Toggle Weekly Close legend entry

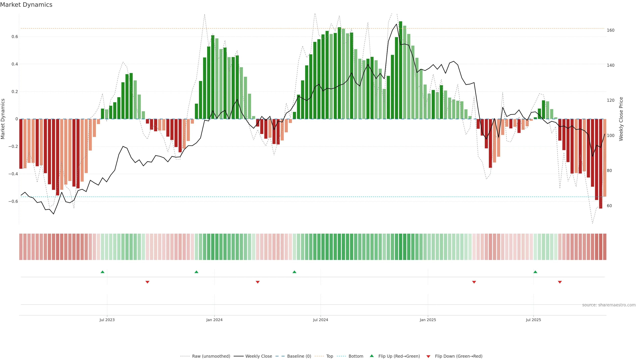258,356
